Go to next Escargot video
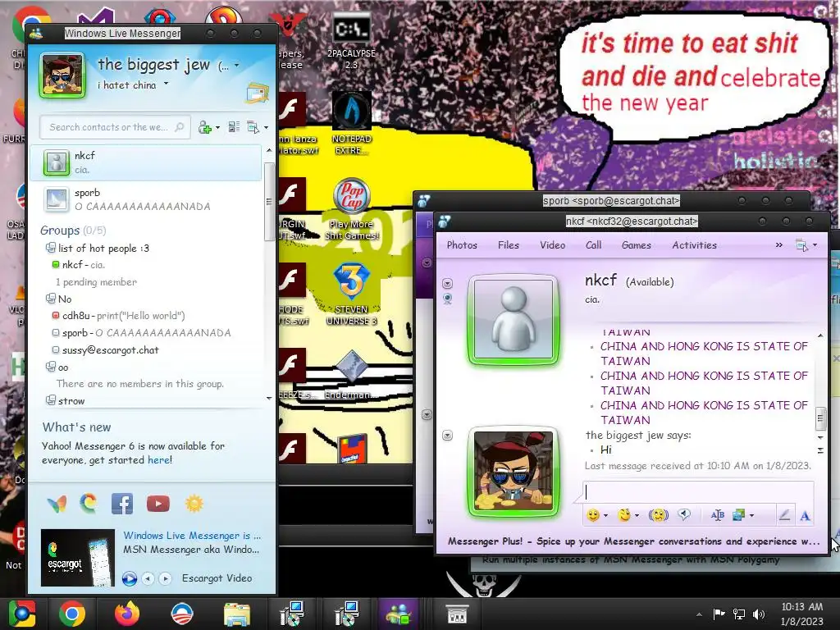Image resolution: width=840 pixels, height=630 pixels. coord(166,578)
